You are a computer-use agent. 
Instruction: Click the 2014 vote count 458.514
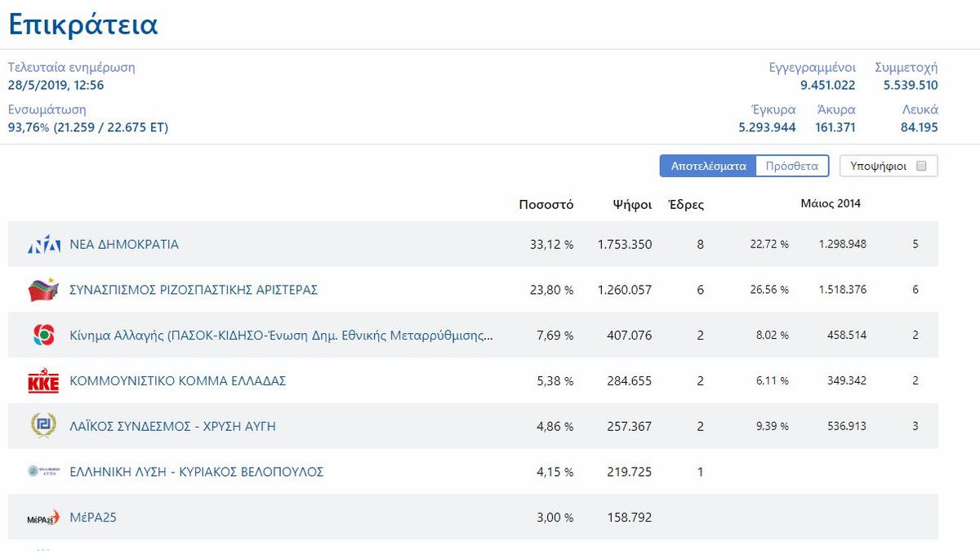click(x=846, y=335)
